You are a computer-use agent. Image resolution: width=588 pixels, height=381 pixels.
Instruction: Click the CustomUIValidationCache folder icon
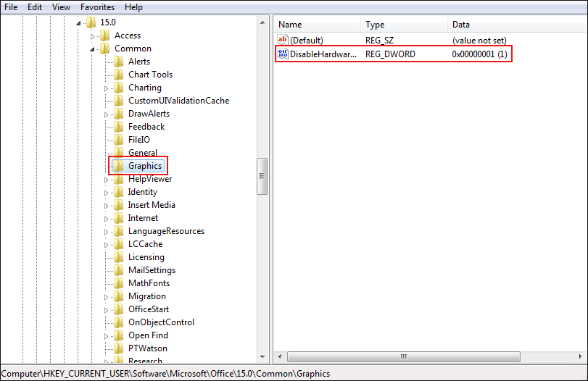point(118,101)
